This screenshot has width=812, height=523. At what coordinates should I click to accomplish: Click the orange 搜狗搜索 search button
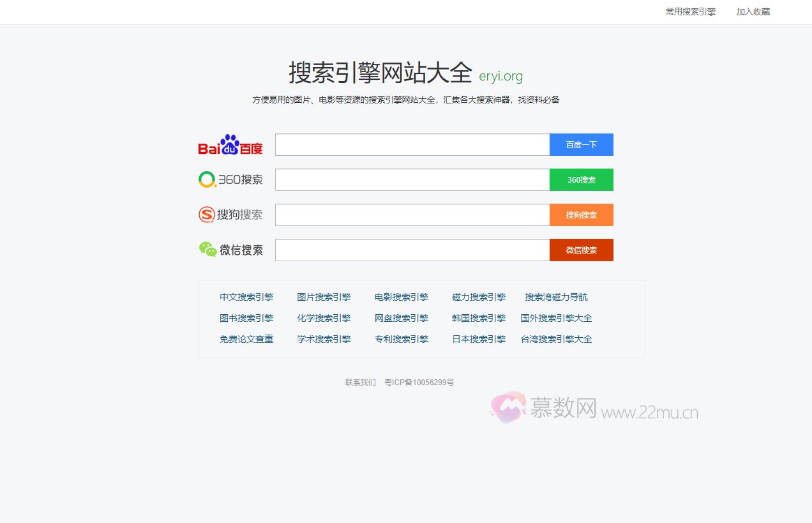point(581,215)
